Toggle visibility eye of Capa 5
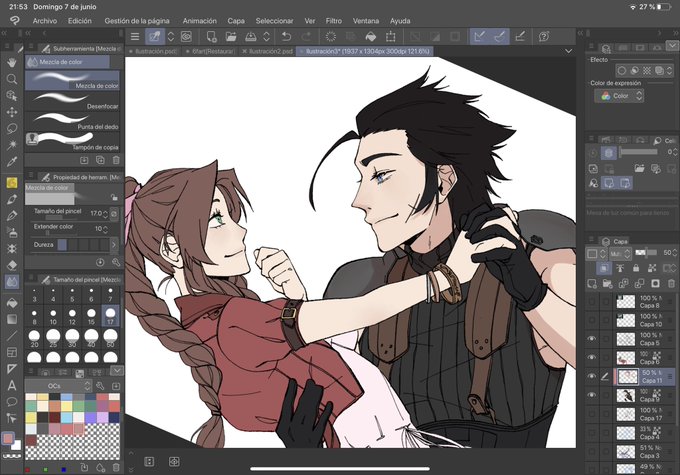 coord(592,339)
